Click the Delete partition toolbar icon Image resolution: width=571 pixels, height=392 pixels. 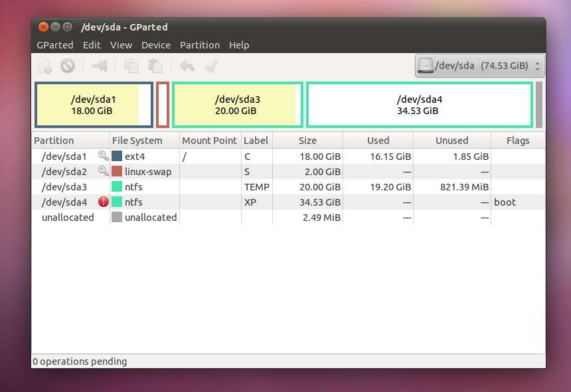tap(67, 66)
